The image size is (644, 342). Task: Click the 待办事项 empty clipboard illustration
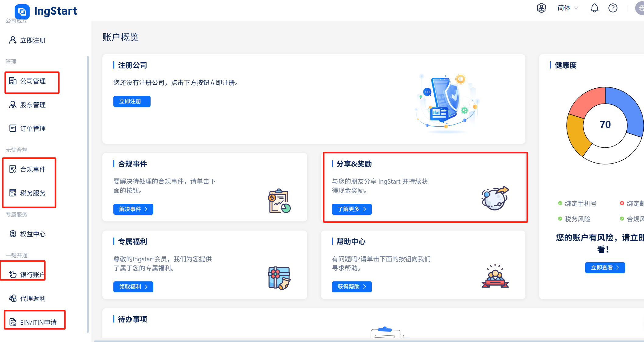click(387, 332)
